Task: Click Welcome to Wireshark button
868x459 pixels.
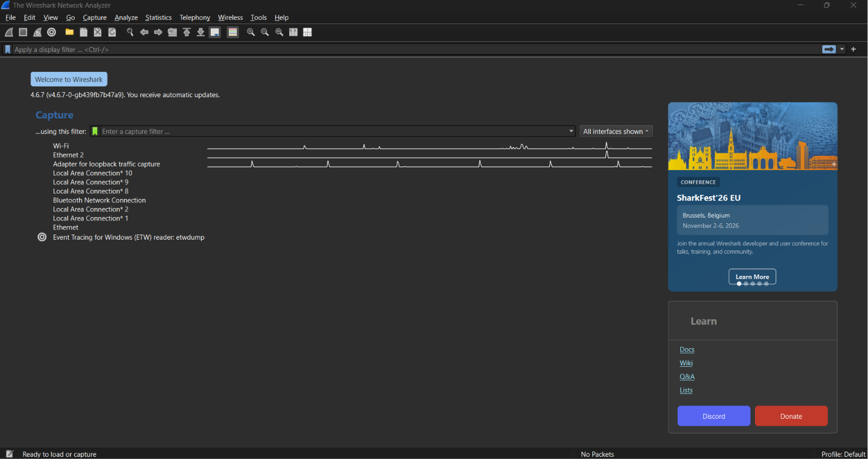Action: [x=69, y=79]
